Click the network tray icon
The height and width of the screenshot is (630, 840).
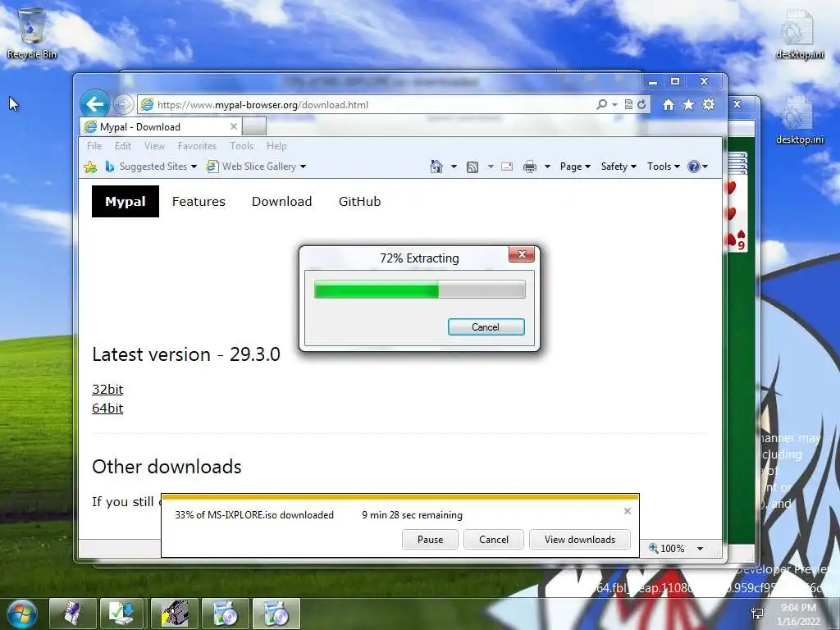[757, 614]
